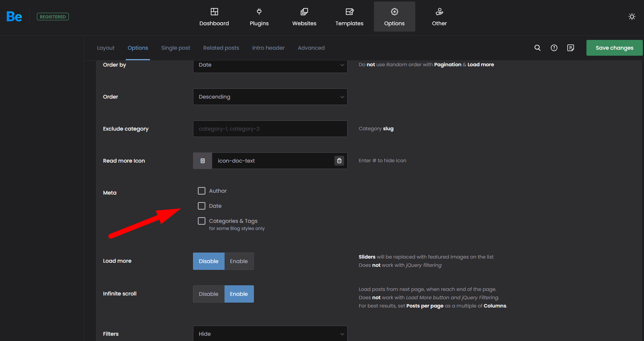
Task: Expand the Filters Hide dropdown
Action: pyautogui.click(x=270, y=333)
